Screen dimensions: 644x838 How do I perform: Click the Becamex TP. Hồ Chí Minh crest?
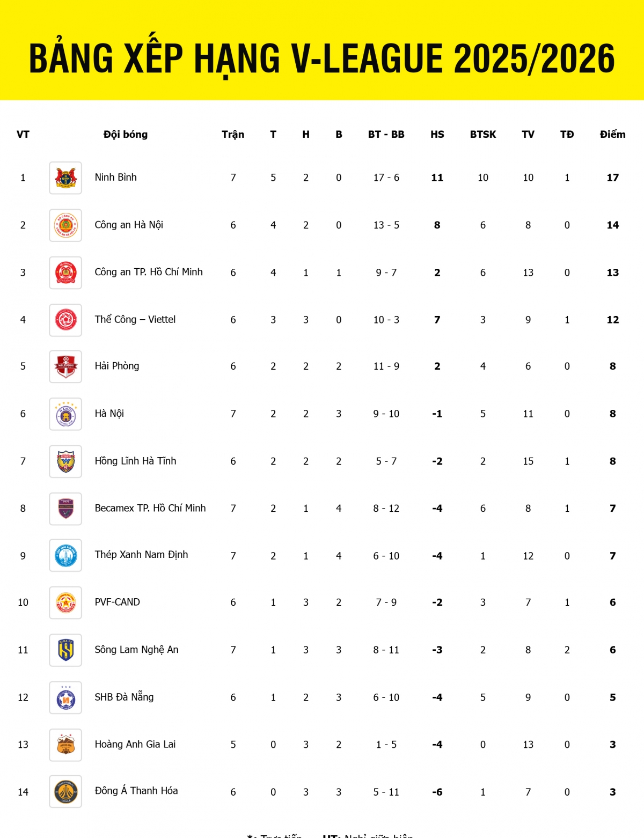65,509
